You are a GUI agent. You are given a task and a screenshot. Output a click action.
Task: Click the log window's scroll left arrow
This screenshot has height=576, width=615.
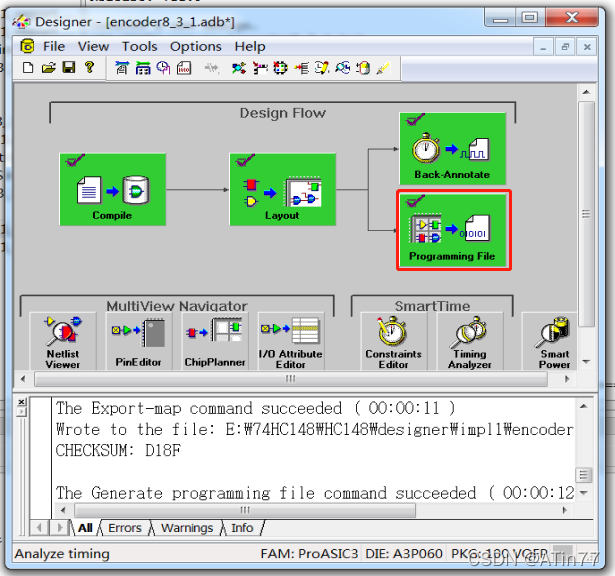click(x=63, y=510)
